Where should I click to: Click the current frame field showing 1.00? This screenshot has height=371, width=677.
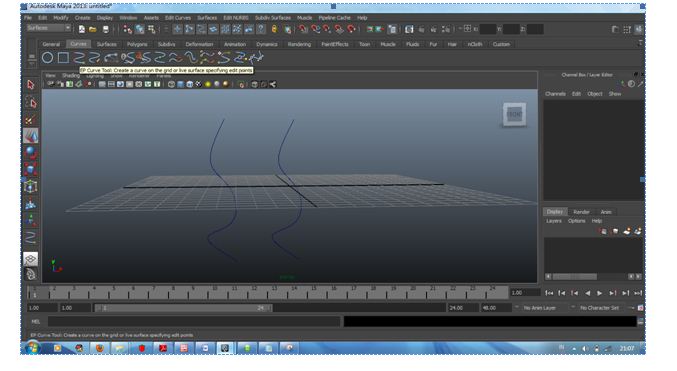[x=525, y=293]
